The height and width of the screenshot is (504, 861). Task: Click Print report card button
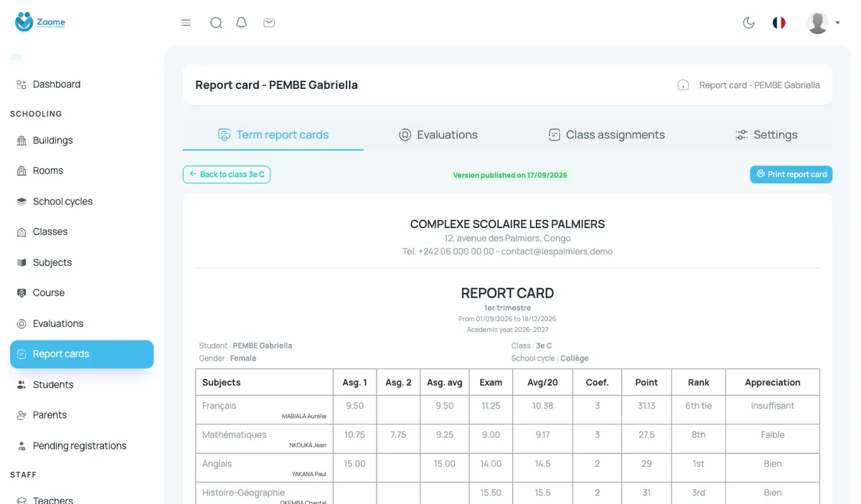point(791,174)
